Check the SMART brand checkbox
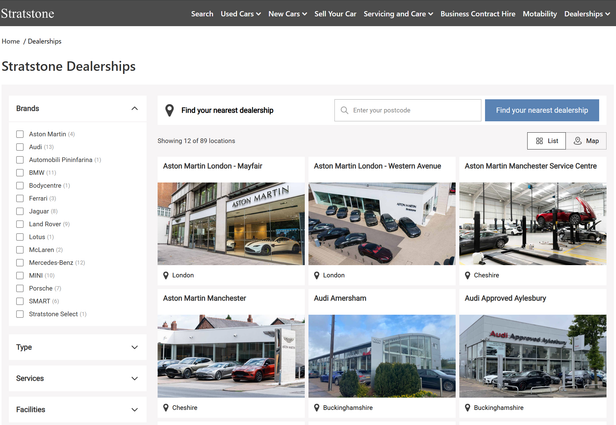The height and width of the screenshot is (425, 616). pos(20,301)
